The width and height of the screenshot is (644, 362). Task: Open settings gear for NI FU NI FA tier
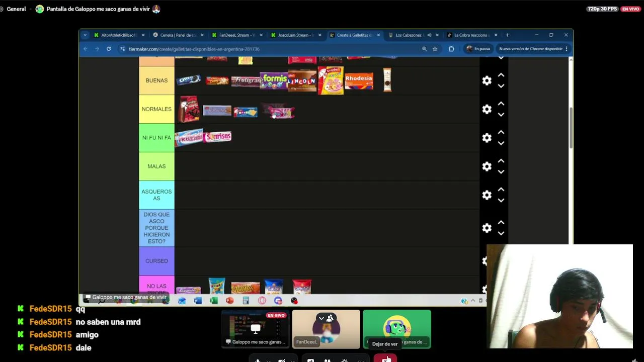(487, 138)
